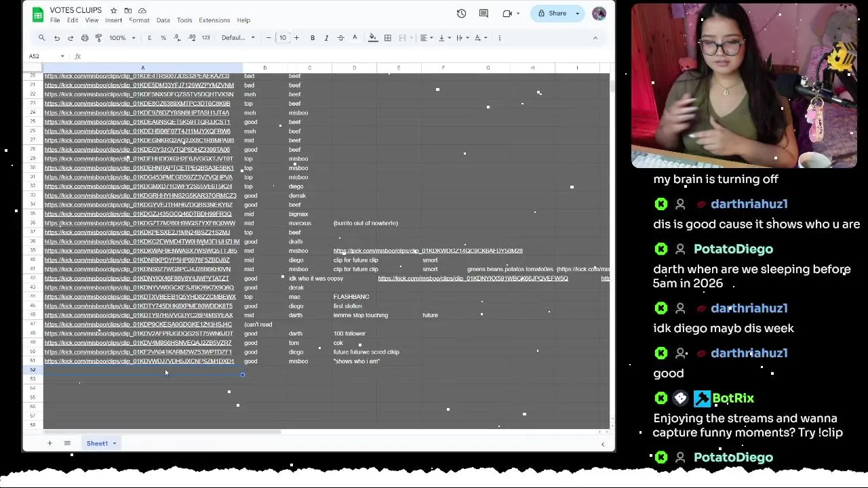Check cloud save status icon
The image size is (868, 488).
pos(142,11)
